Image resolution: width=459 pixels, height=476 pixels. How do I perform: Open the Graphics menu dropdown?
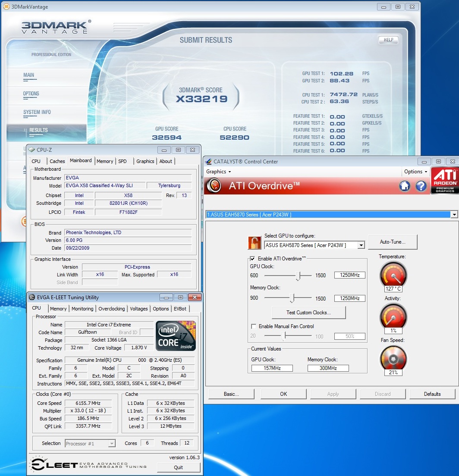[218, 172]
